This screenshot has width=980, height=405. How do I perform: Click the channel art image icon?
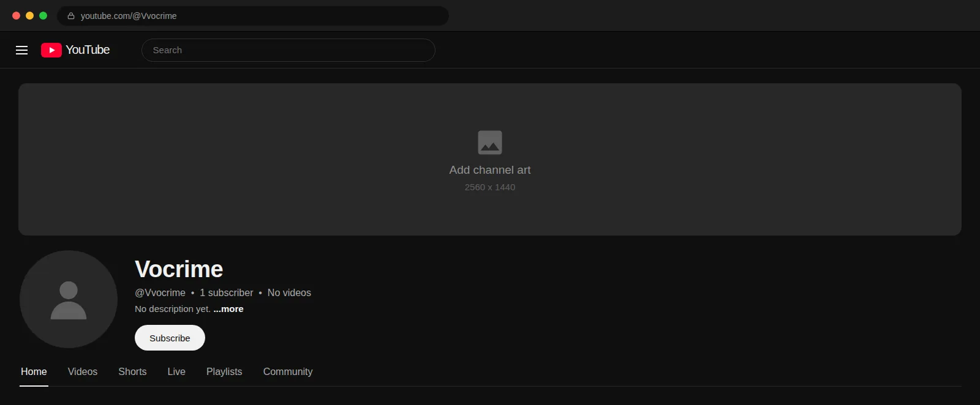tap(490, 143)
